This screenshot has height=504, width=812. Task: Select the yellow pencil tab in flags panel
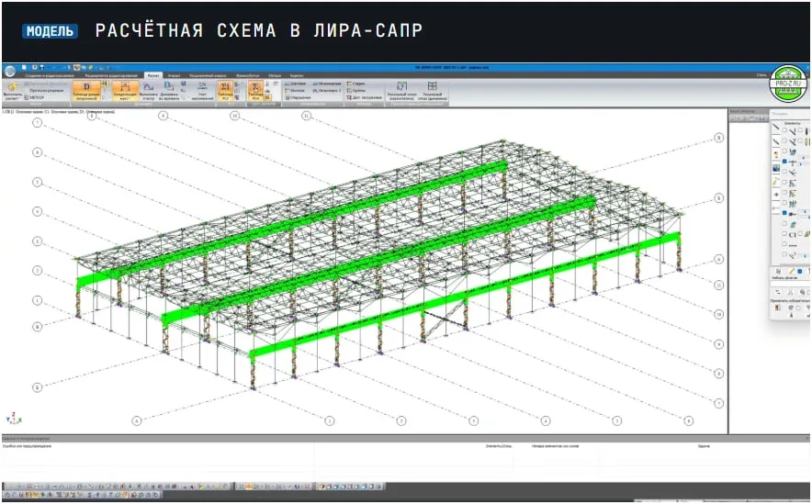coord(776,182)
